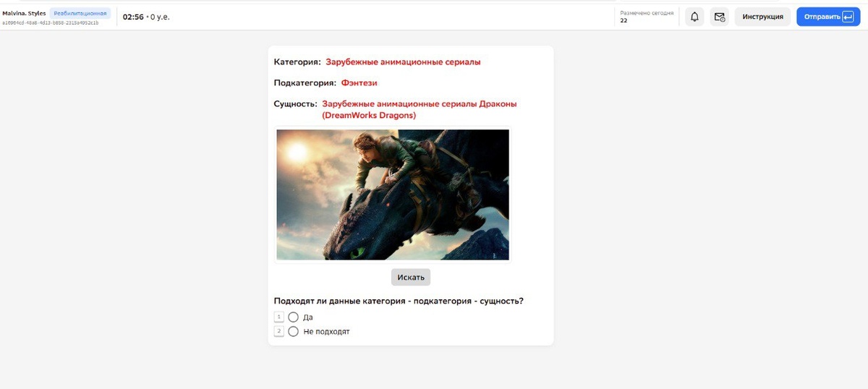Click the Размечено сегодня counter
Image resolution: width=868 pixels, height=389 pixels.
(x=647, y=17)
